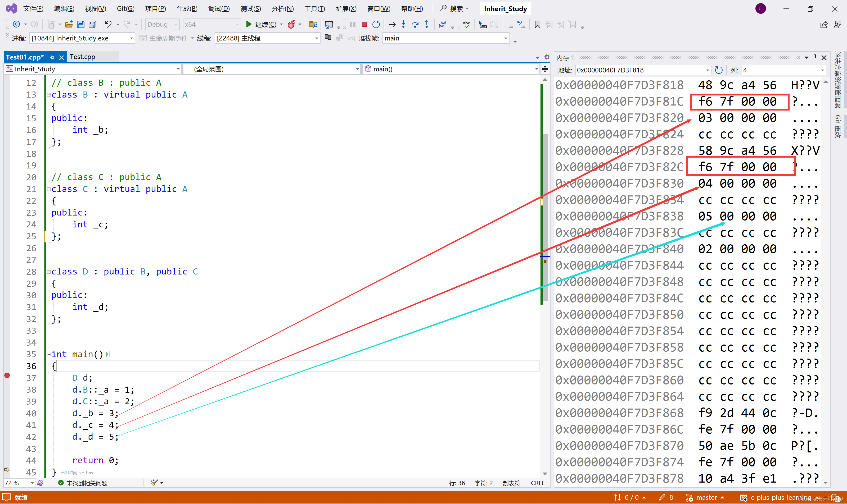Open editor settings gear icon
The height and width of the screenshot is (504, 847).
coord(547,57)
